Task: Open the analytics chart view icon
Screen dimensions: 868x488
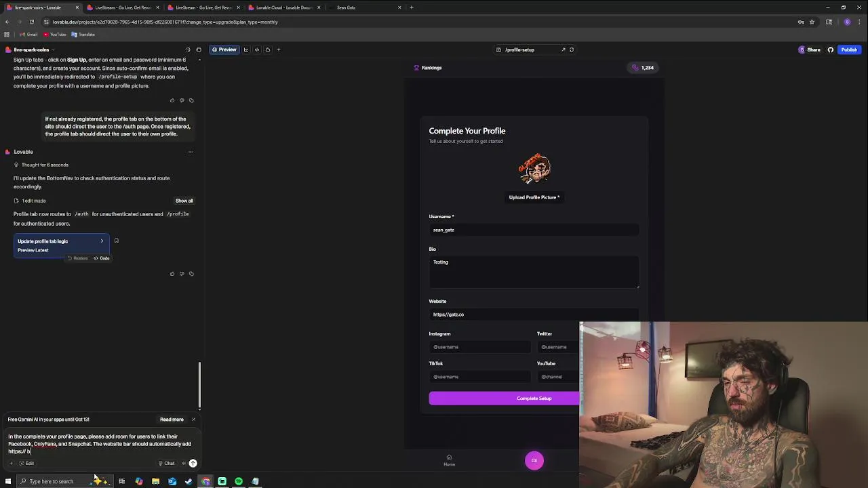Action: point(245,49)
